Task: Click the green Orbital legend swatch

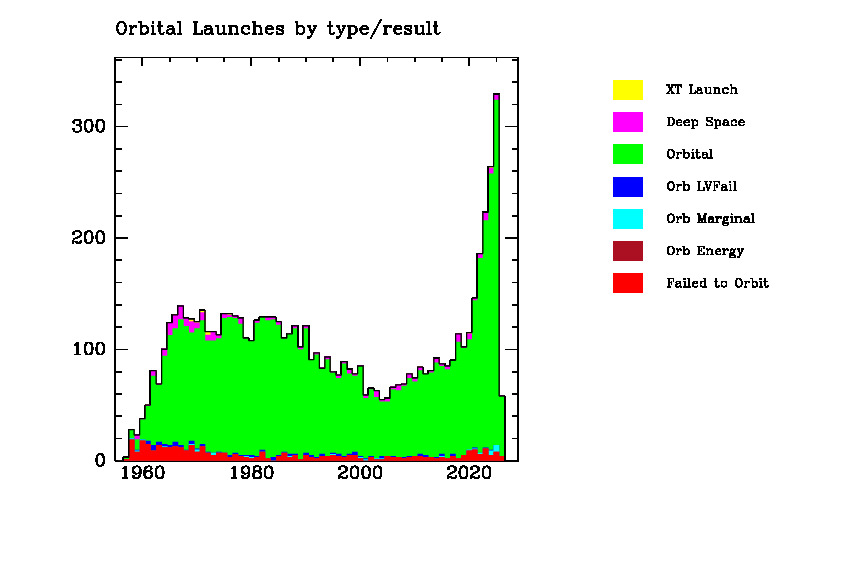Action: 628,154
